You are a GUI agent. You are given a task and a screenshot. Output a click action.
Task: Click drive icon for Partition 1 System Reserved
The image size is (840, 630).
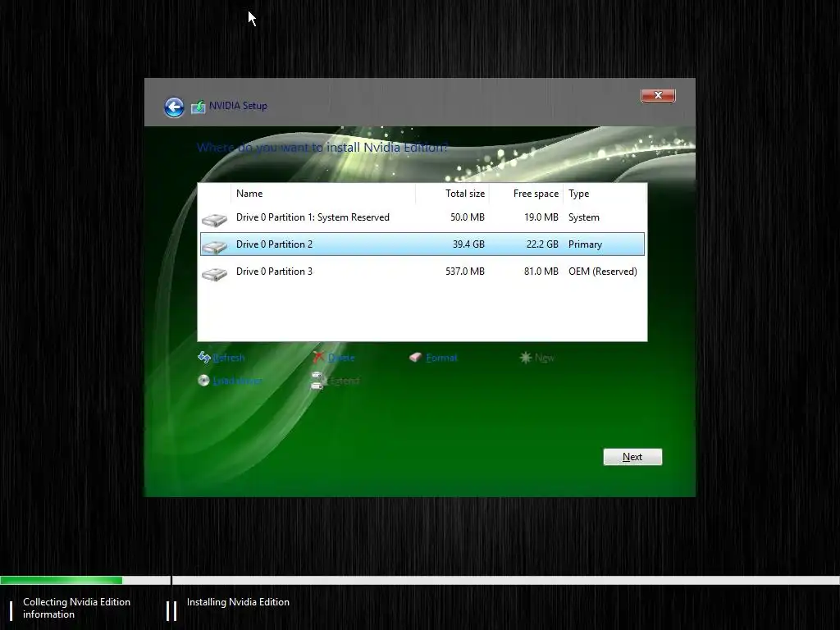pos(215,220)
